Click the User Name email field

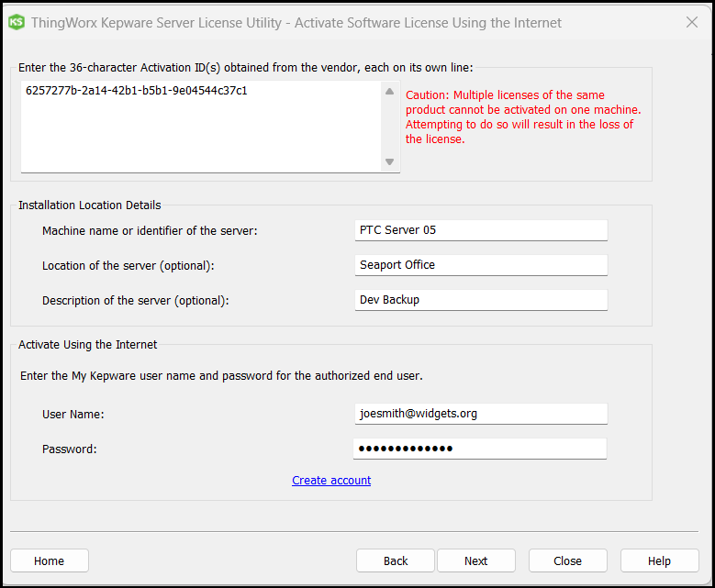[481, 414]
